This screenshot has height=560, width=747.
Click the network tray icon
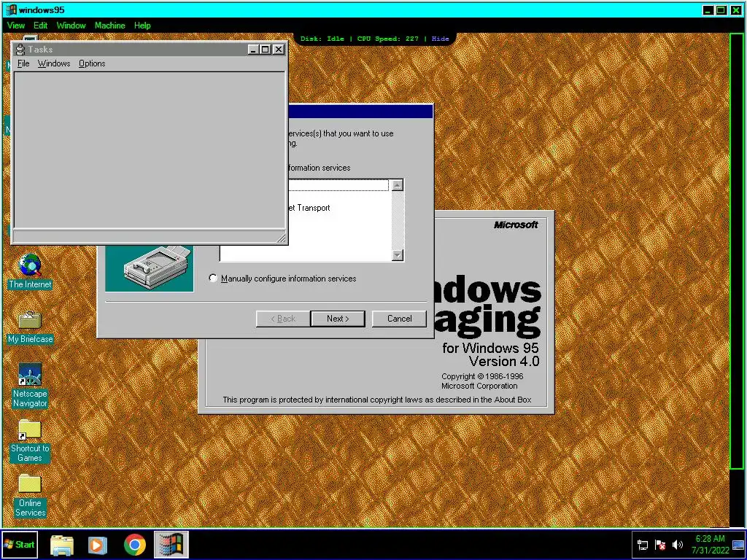pyautogui.click(x=642, y=545)
